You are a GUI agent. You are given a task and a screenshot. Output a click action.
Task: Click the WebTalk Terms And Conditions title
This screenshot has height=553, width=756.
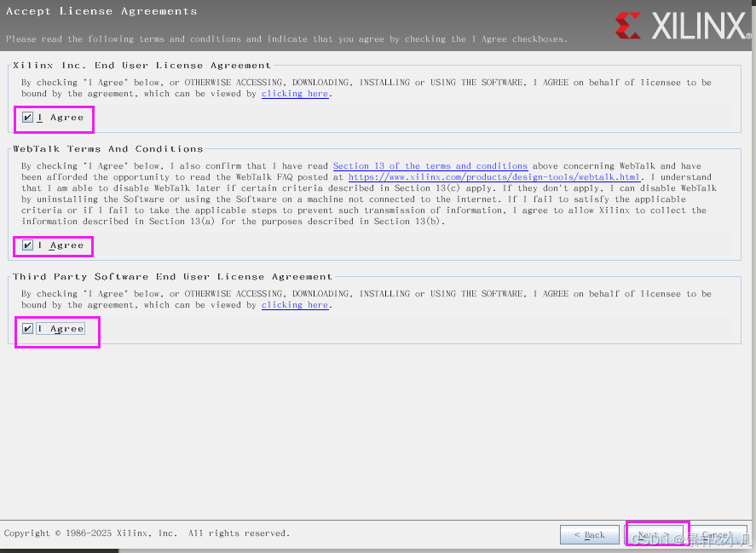point(108,148)
